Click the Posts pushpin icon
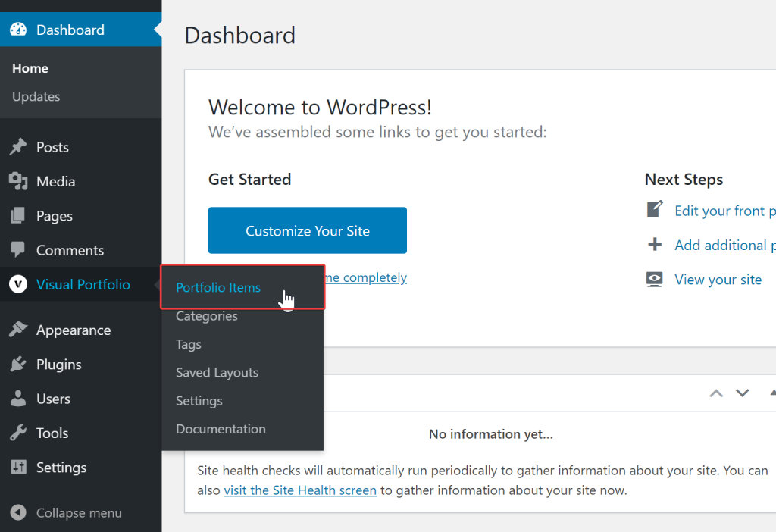776x532 pixels. [x=18, y=147]
